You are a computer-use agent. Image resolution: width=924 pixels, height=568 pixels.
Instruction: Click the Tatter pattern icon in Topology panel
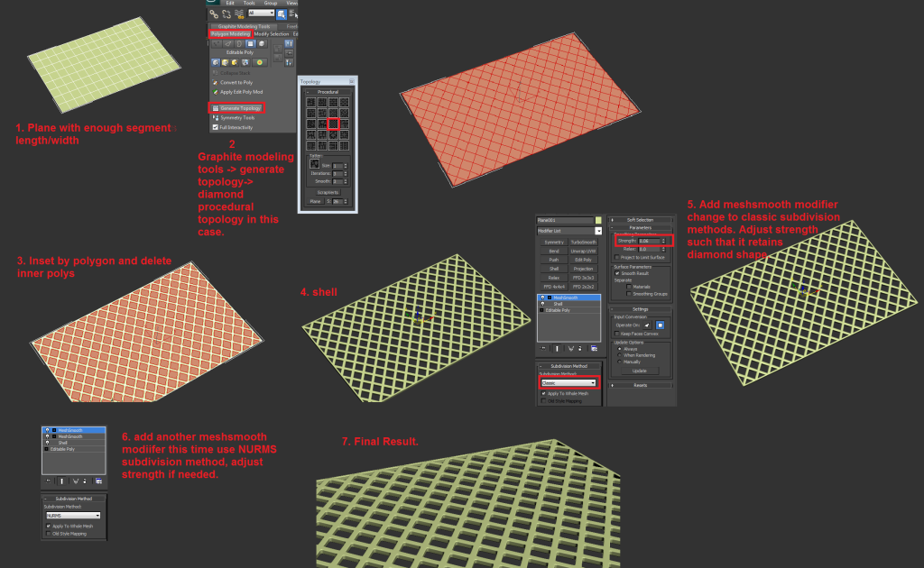[x=315, y=165]
